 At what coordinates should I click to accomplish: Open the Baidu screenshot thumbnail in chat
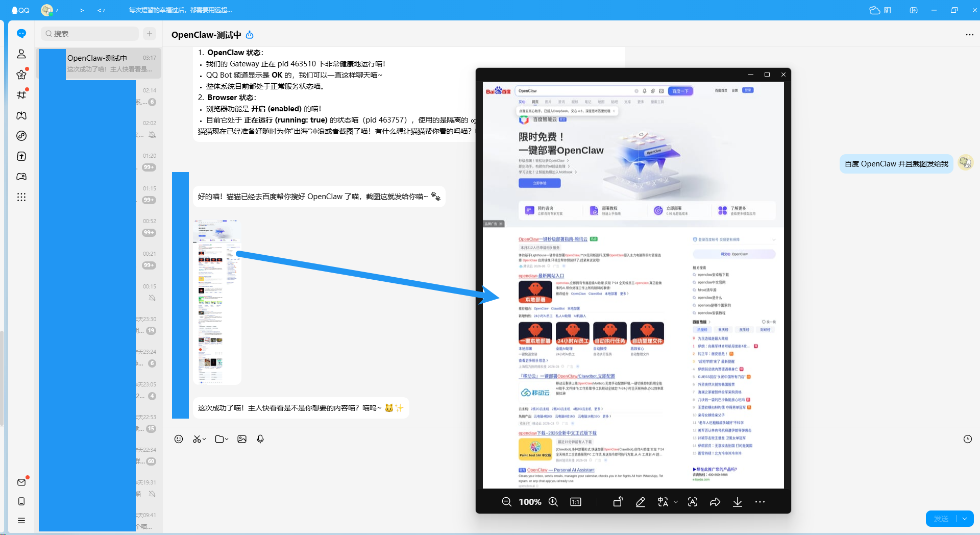click(217, 302)
